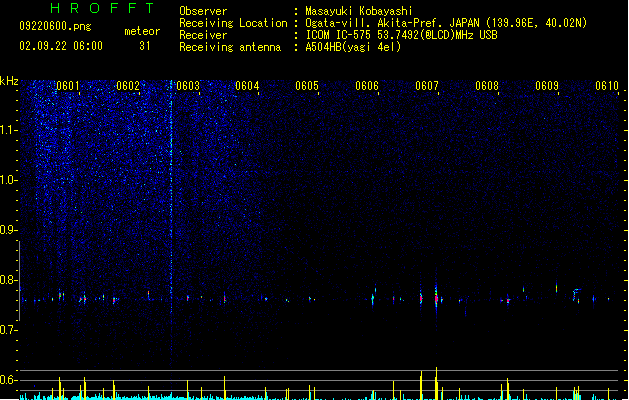The height and width of the screenshot is (400, 629).
Task: Click the 0.7 kHz axis label
Action: coord(9,330)
